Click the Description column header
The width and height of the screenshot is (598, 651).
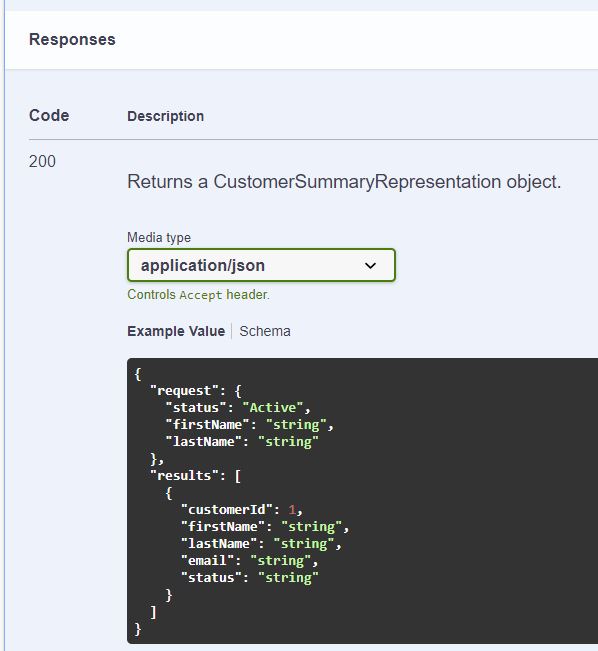[166, 116]
